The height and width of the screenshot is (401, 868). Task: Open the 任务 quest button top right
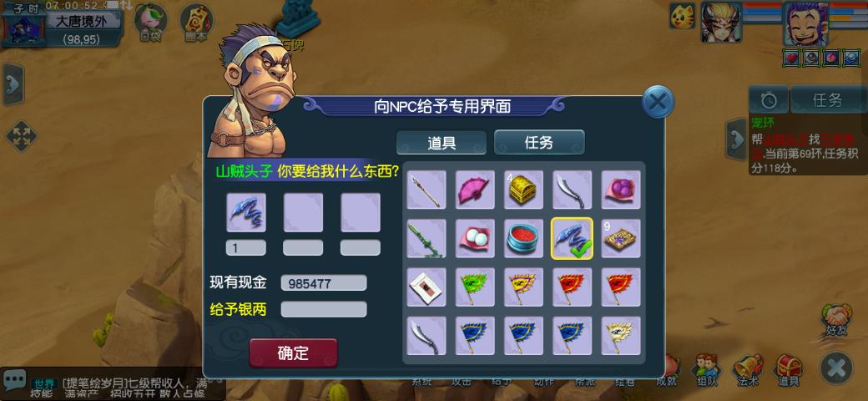pos(827,99)
